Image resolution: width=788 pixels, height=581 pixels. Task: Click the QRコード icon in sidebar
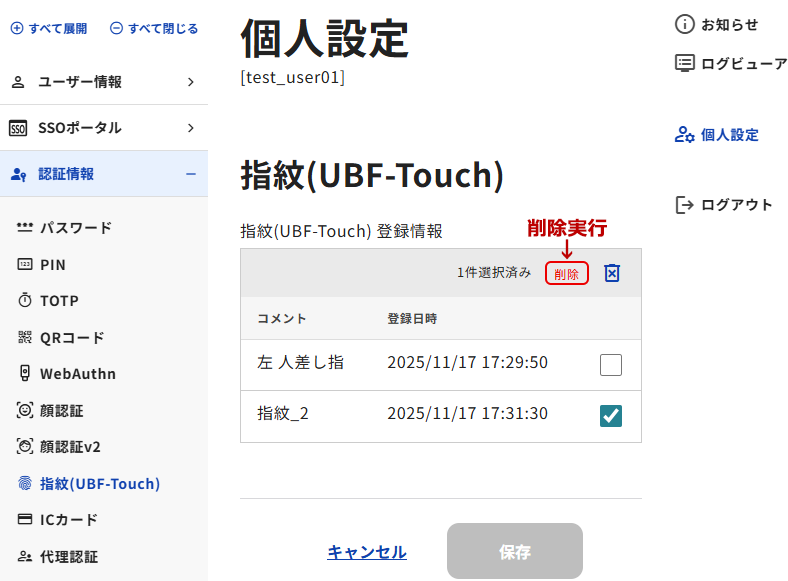[25, 338]
